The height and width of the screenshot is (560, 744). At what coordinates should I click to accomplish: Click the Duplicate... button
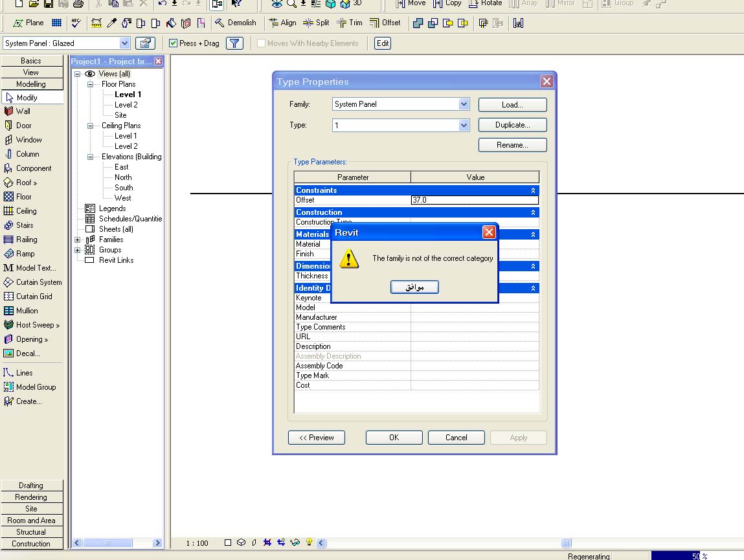click(x=512, y=125)
